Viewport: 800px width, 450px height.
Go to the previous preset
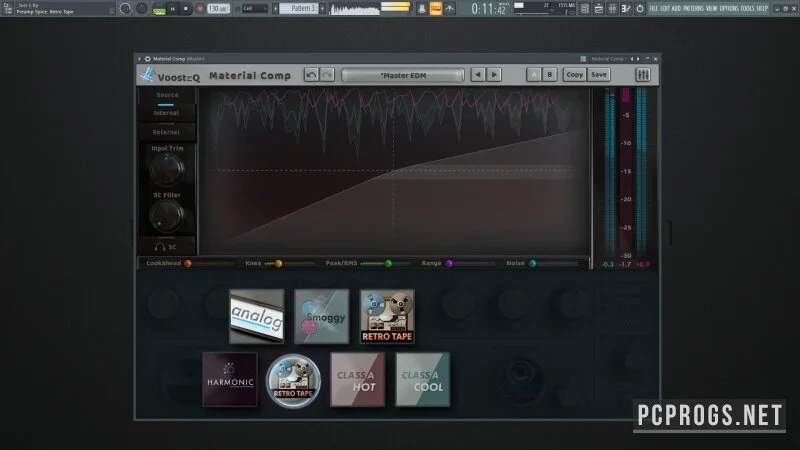pyautogui.click(x=478, y=75)
